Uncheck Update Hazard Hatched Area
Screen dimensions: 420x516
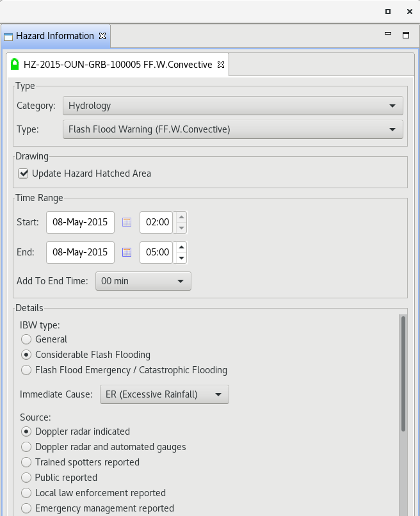coord(23,173)
